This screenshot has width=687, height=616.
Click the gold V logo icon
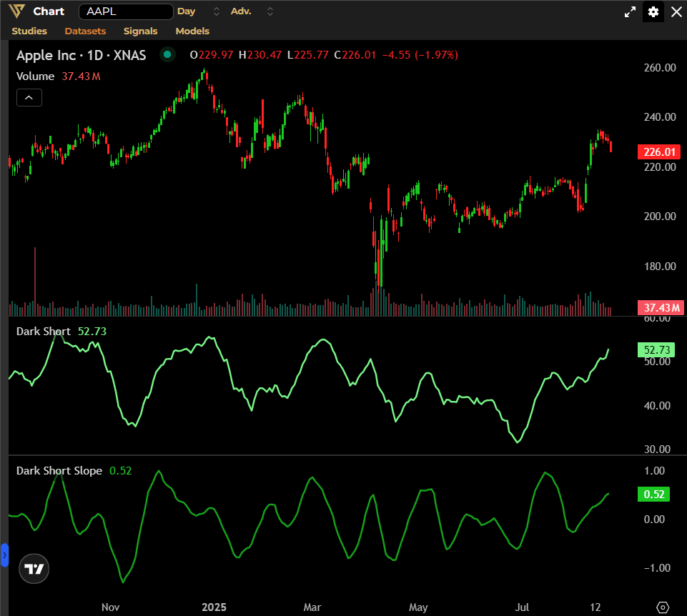tap(16, 11)
